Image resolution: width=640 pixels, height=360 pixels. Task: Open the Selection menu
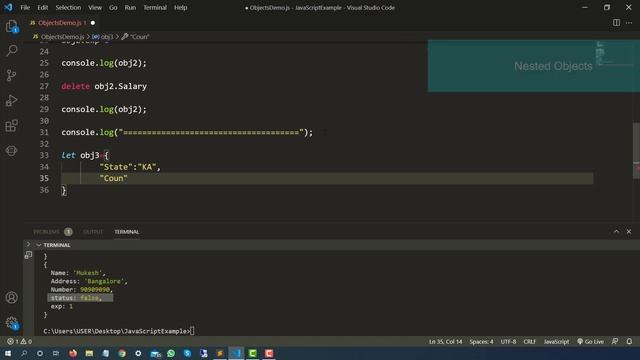[x=68, y=7]
